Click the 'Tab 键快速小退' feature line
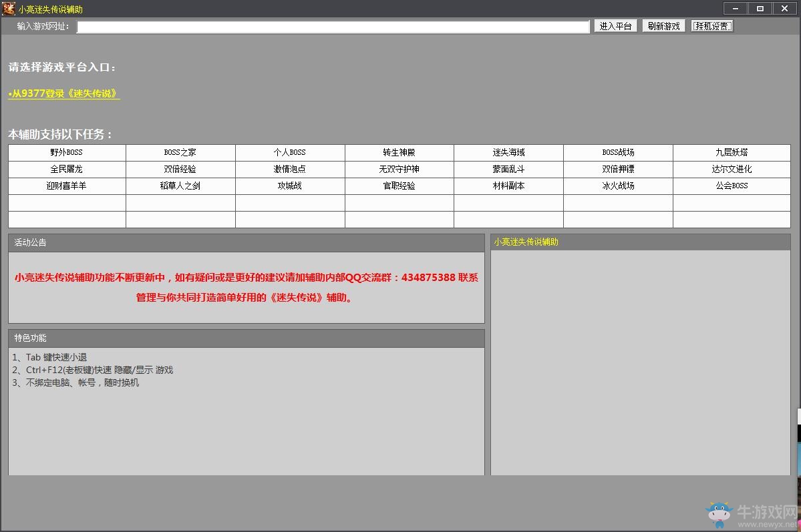This screenshot has height=532, width=801. pos(49,357)
